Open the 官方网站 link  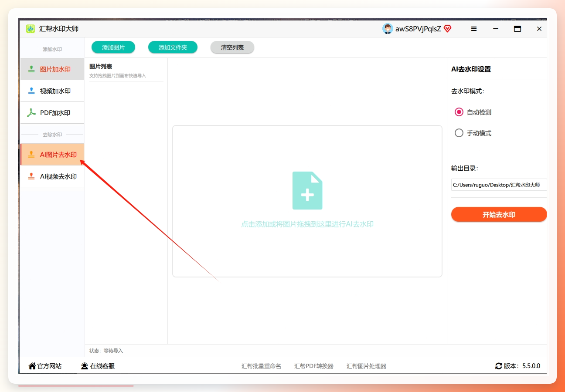coord(45,366)
